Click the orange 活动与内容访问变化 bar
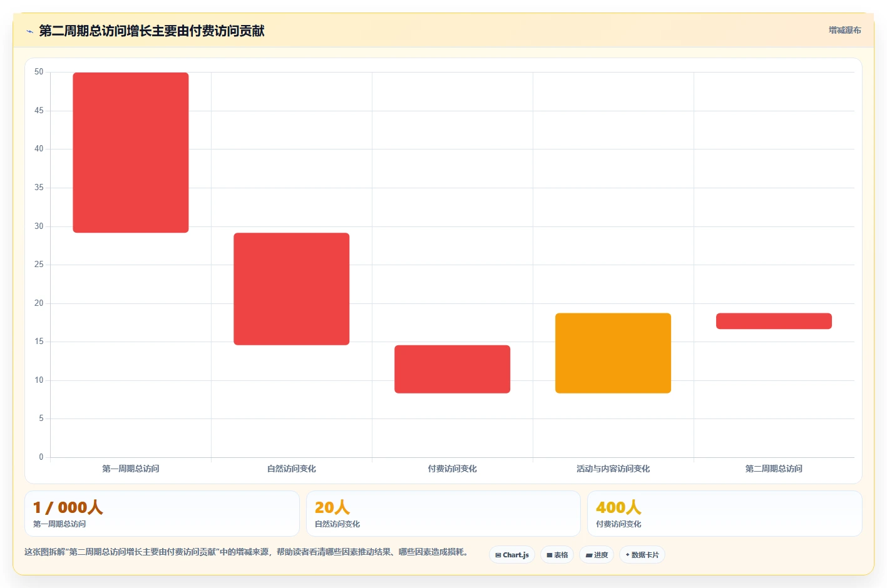Image resolution: width=887 pixels, height=588 pixels. [x=613, y=353]
